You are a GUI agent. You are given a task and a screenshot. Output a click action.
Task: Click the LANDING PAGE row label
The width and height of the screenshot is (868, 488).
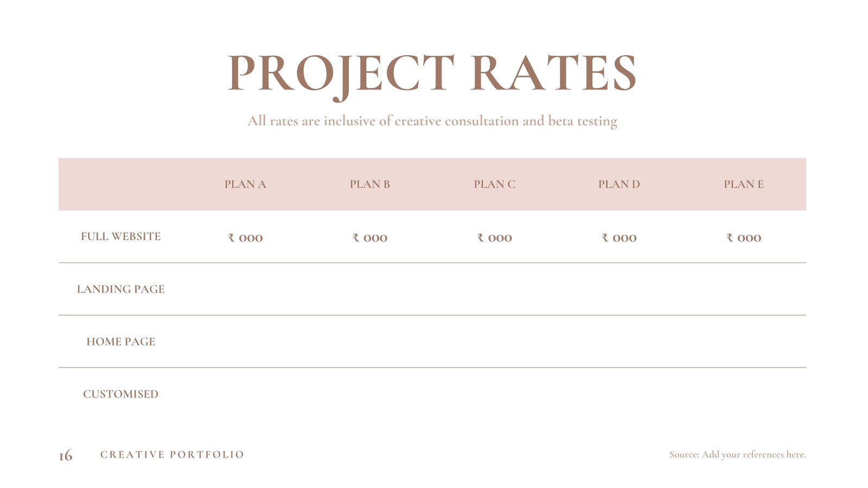tap(121, 289)
